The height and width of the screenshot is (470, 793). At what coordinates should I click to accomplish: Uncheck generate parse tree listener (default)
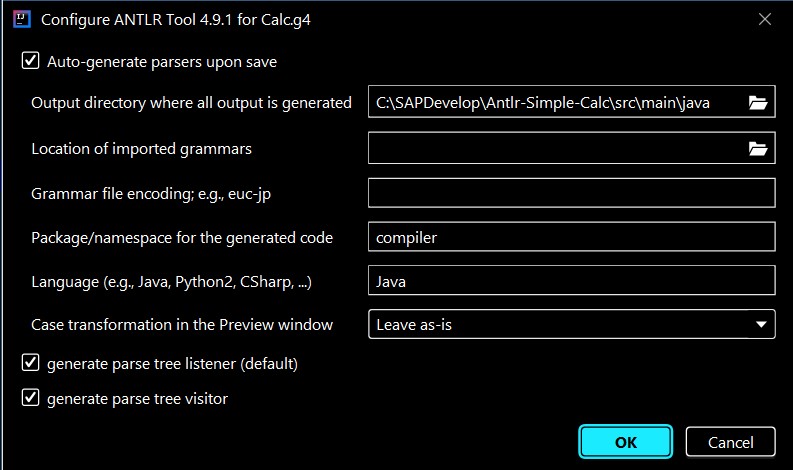(30, 363)
